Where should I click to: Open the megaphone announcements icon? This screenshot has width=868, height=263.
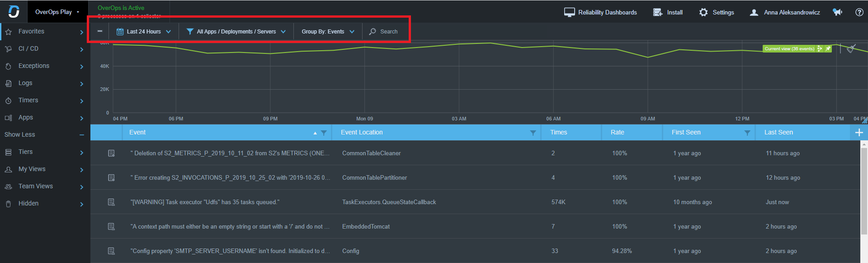point(837,12)
